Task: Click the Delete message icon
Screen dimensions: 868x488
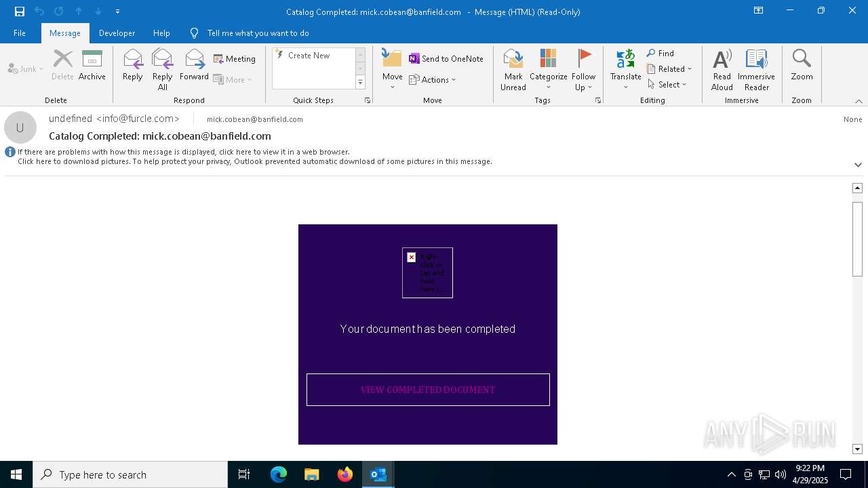Action: [x=62, y=66]
